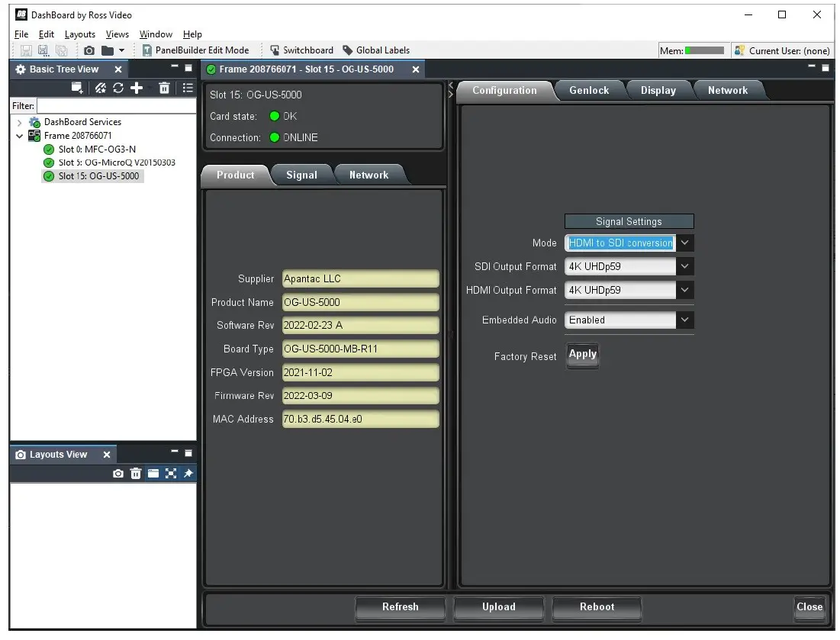The image size is (840, 640).
Task: Switch to the Signal tab
Action: pos(301,175)
